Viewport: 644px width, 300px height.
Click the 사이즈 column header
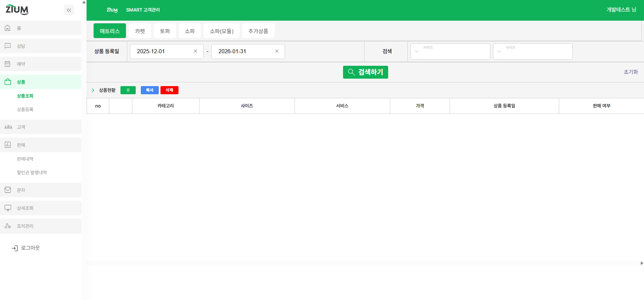click(x=247, y=106)
